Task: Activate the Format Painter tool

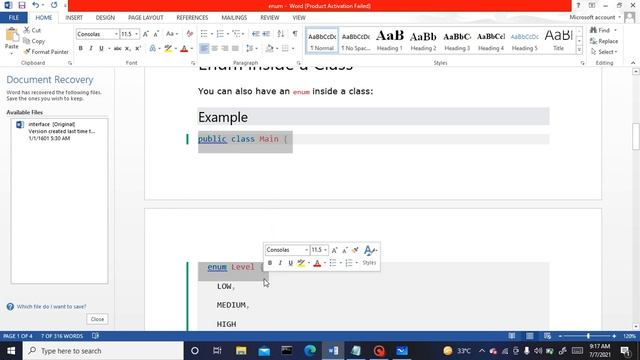Action: [27, 52]
